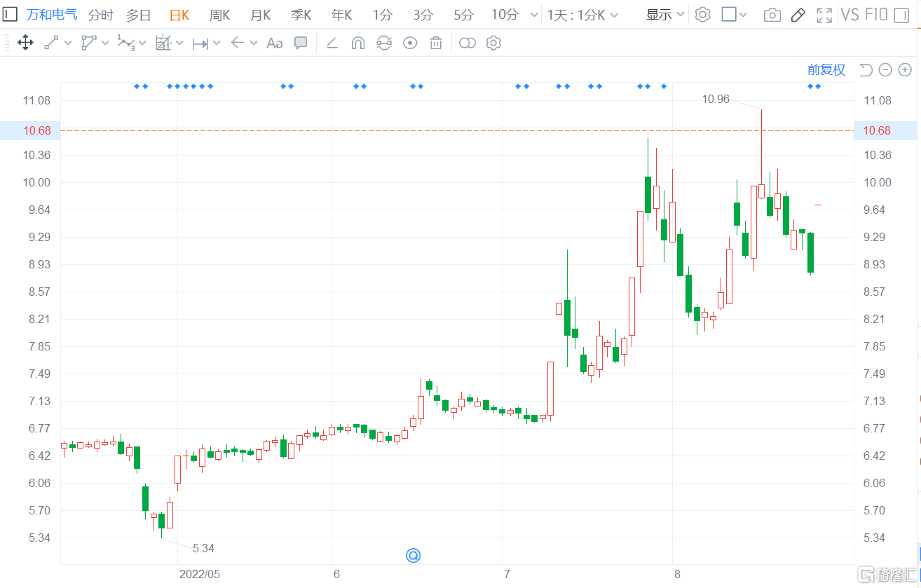Zoom out chart with minus circle
Screen dimensions: 921x588
[x=885, y=69]
